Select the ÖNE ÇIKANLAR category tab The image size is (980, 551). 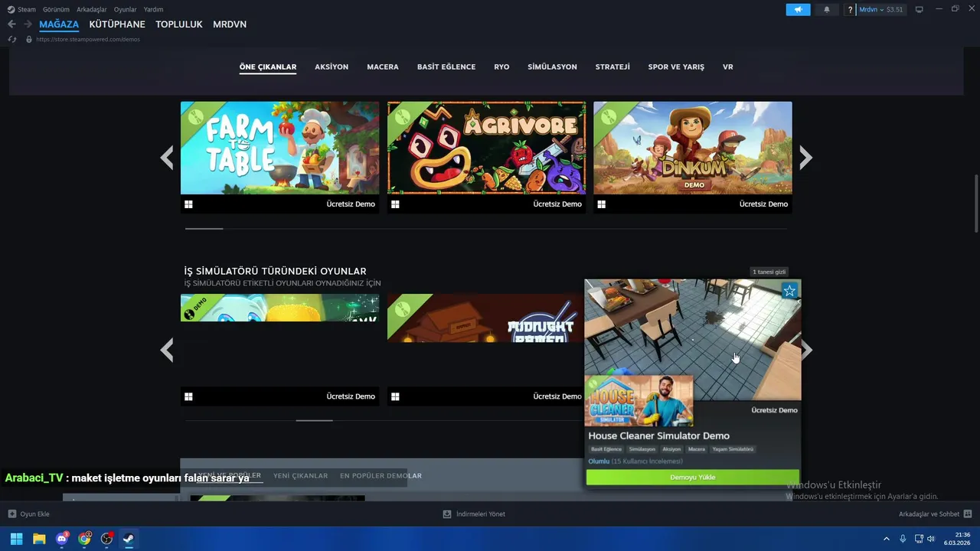coord(268,67)
